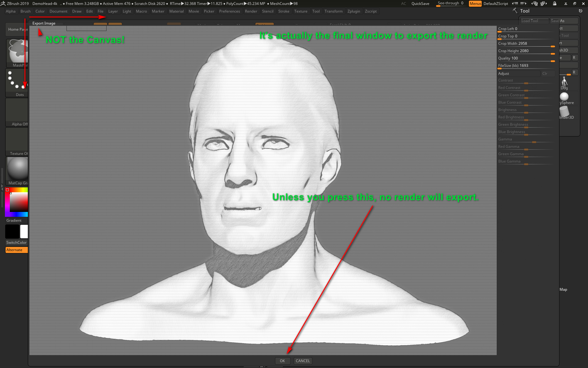588x368 pixels.
Task: Click the lock UI icon in title bar
Action: (555, 4)
